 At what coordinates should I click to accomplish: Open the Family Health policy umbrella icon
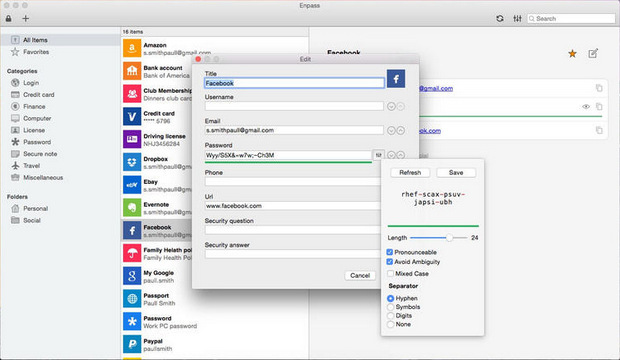[x=132, y=253]
